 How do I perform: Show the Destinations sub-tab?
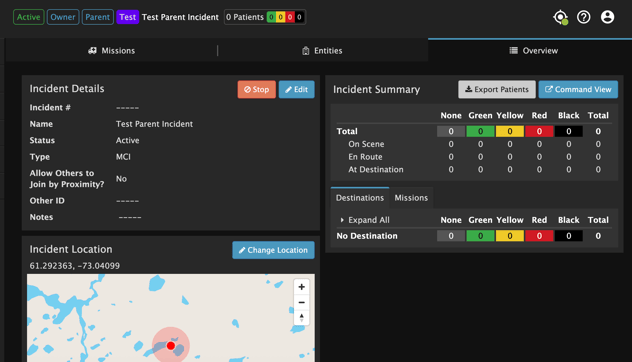pyautogui.click(x=360, y=198)
